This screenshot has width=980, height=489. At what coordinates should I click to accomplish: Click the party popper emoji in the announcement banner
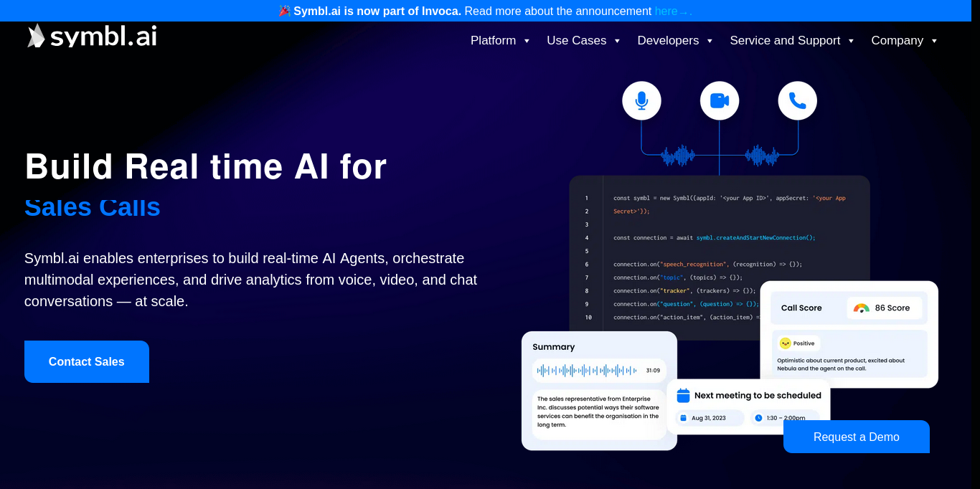click(x=283, y=11)
